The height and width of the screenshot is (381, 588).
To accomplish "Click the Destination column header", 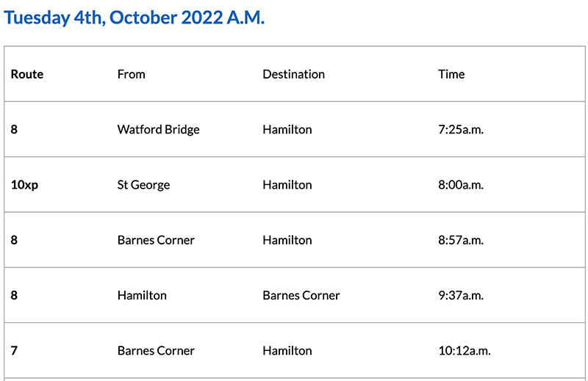I will coord(293,74).
